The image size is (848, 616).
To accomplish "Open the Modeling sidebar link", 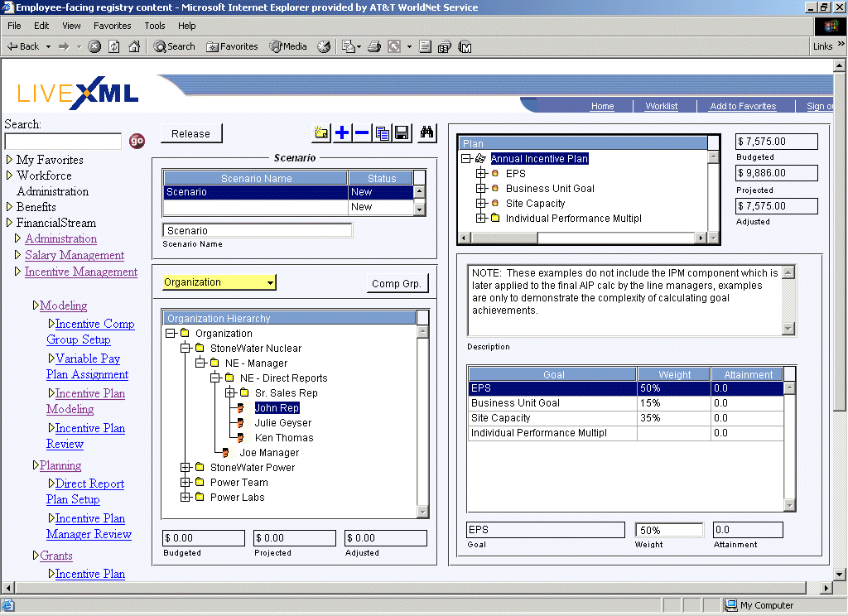I will pos(63,306).
